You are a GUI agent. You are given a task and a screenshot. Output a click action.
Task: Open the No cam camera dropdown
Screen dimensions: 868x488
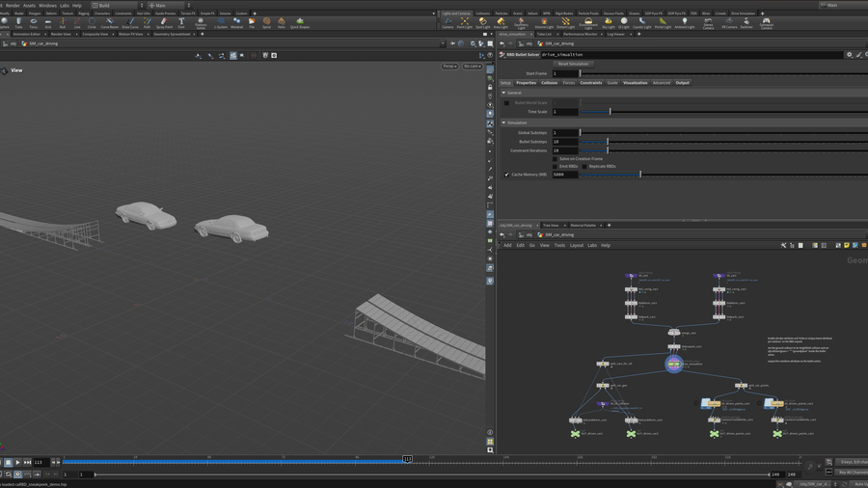(x=472, y=67)
